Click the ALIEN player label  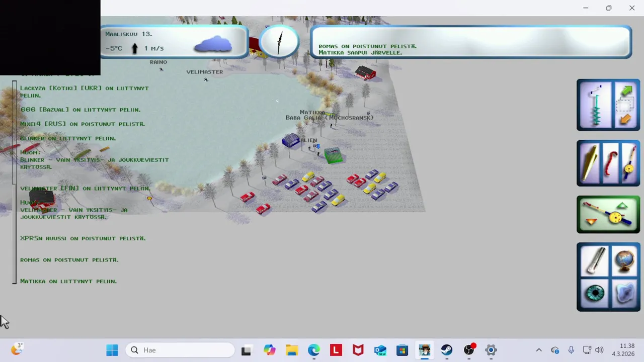308,140
